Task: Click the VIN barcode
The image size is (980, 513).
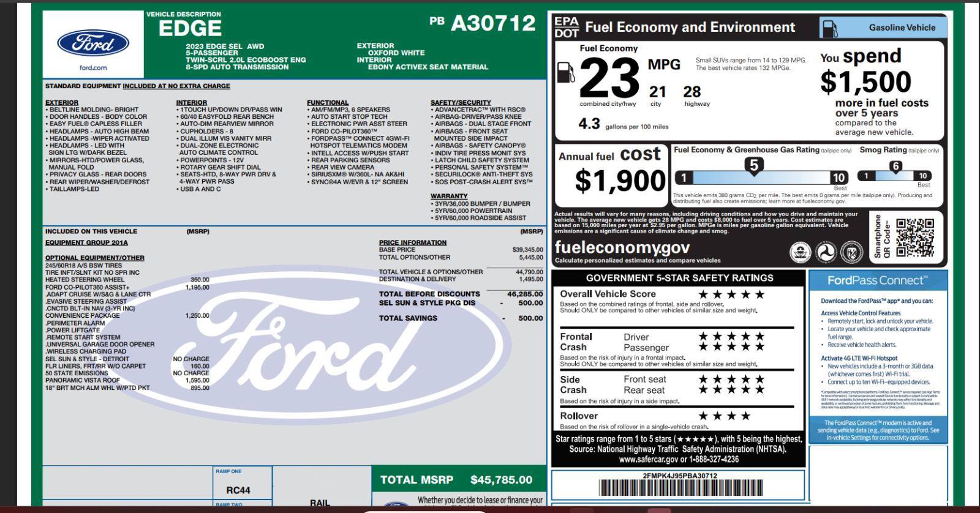Action: pos(680,488)
